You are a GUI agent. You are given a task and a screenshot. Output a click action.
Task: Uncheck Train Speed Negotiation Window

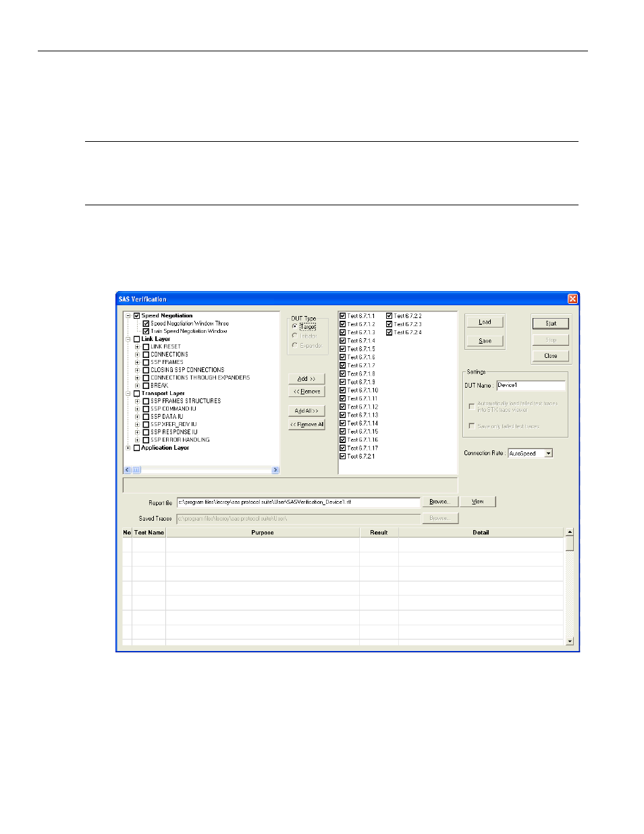146,331
